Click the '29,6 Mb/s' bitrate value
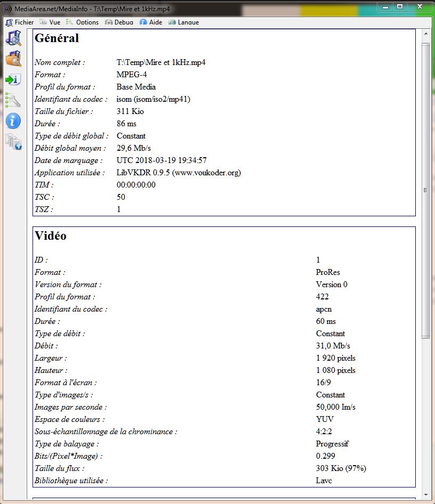The height and width of the screenshot is (504, 435). pyautogui.click(x=133, y=148)
